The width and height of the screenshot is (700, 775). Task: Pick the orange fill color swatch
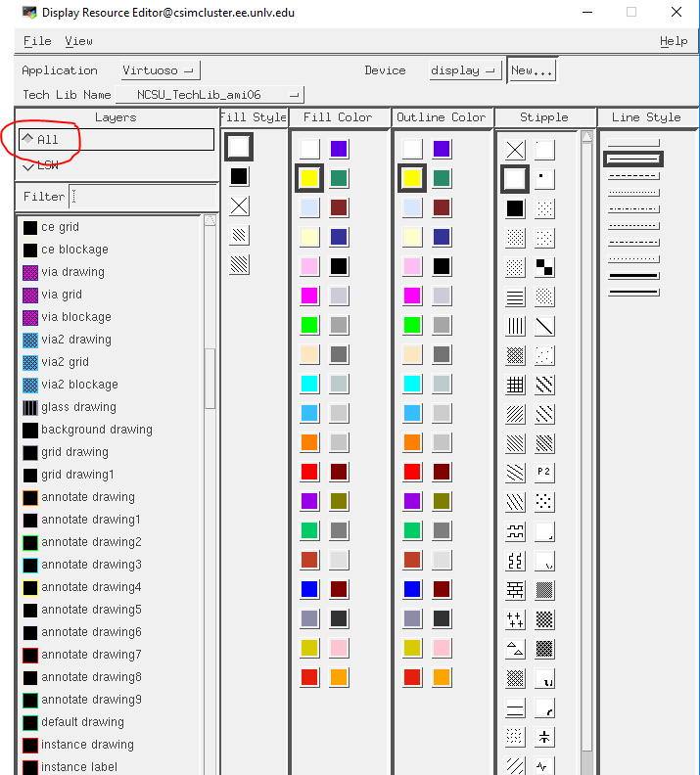[309, 442]
